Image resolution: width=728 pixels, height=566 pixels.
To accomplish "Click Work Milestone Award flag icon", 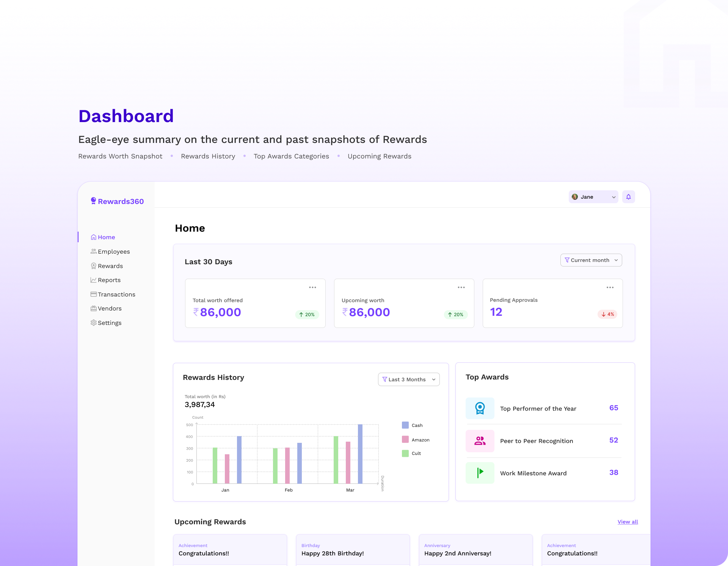I will click(x=480, y=473).
